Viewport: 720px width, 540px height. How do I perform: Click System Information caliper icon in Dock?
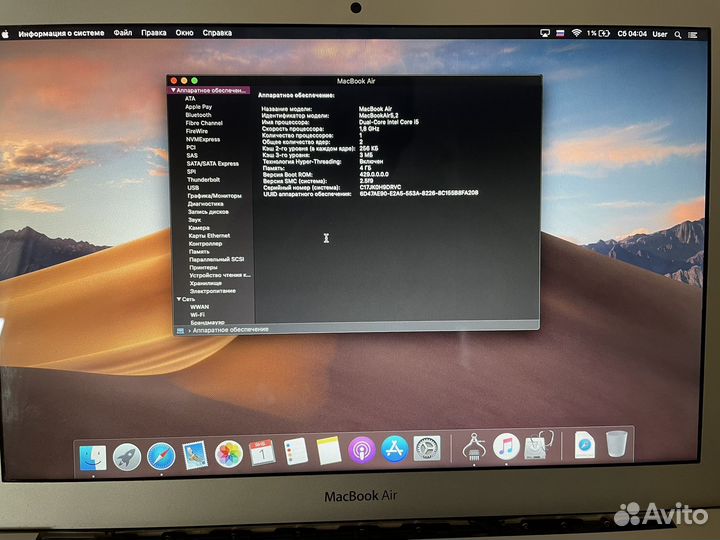point(473,446)
